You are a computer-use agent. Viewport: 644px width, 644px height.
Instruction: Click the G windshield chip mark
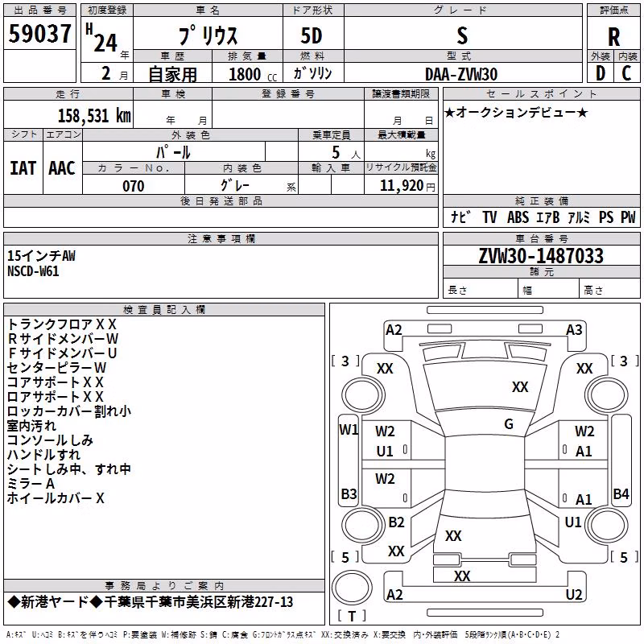(509, 424)
